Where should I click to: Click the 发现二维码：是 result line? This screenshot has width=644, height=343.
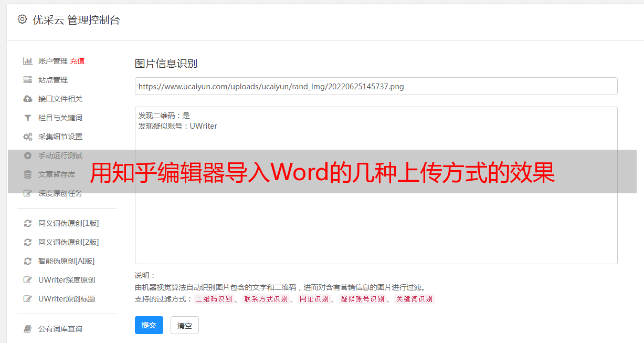[164, 116]
